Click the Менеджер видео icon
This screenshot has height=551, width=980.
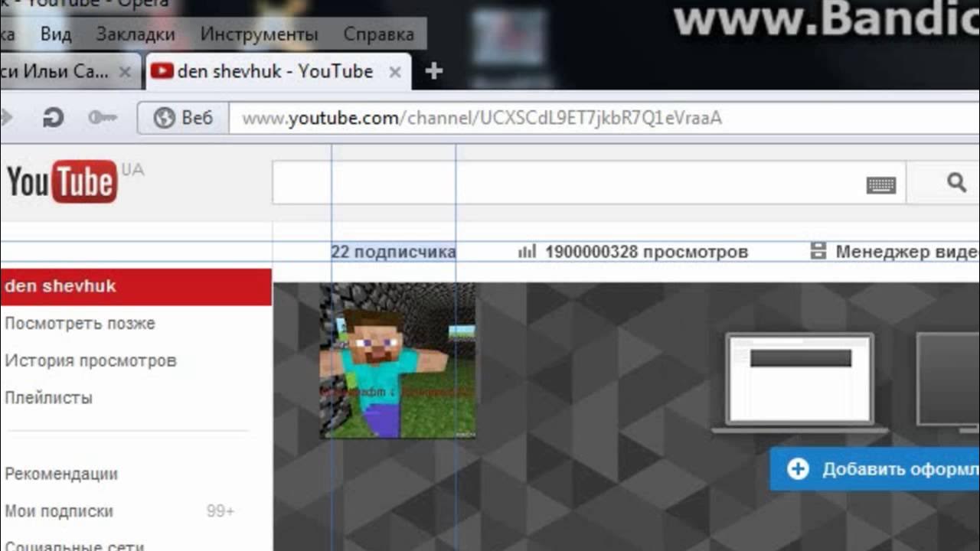818,251
